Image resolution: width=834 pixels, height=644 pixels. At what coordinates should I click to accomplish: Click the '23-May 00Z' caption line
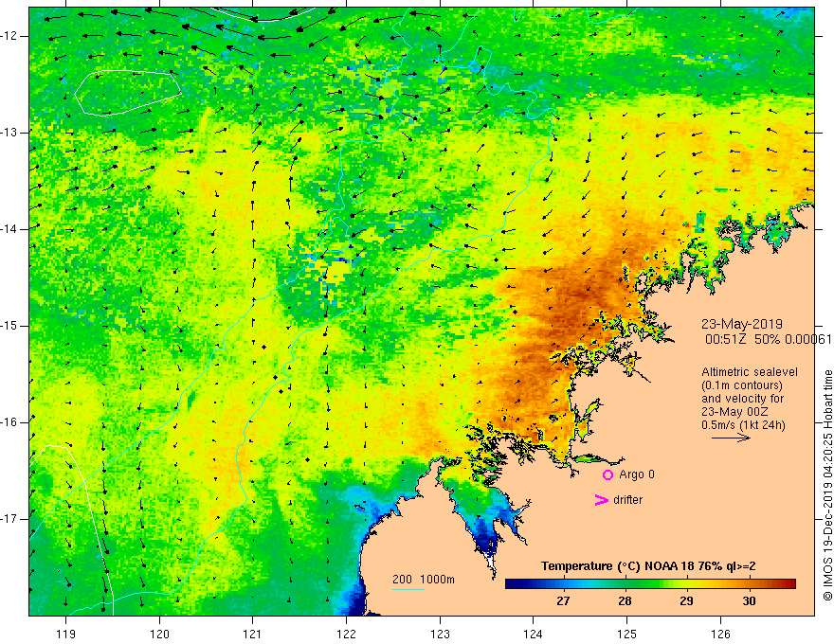(734, 412)
